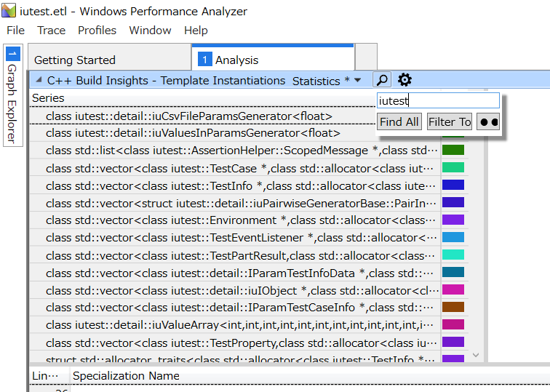Open the Help menu
The image size is (550, 392).
[196, 31]
